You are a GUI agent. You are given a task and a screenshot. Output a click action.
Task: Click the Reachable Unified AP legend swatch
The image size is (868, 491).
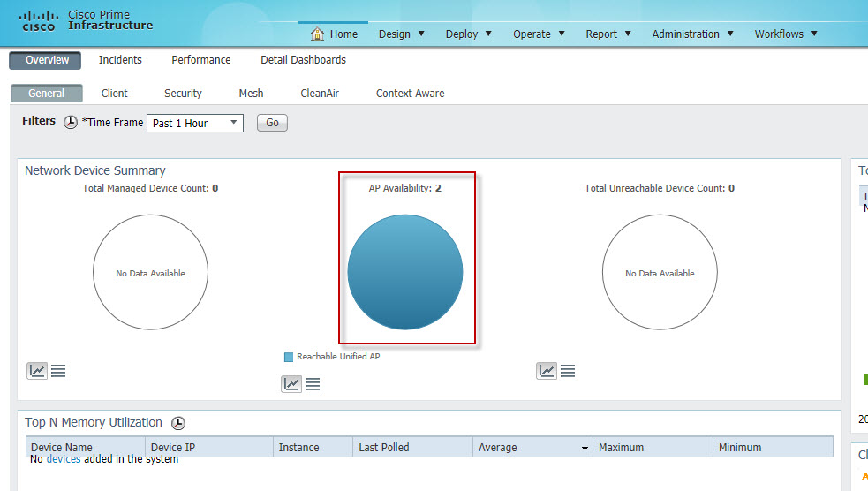[x=289, y=357]
